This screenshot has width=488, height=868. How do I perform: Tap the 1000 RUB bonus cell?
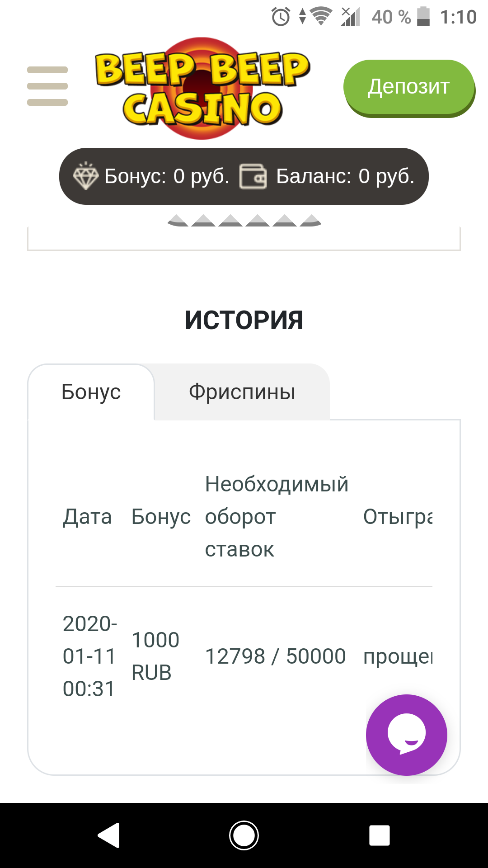point(155,656)
